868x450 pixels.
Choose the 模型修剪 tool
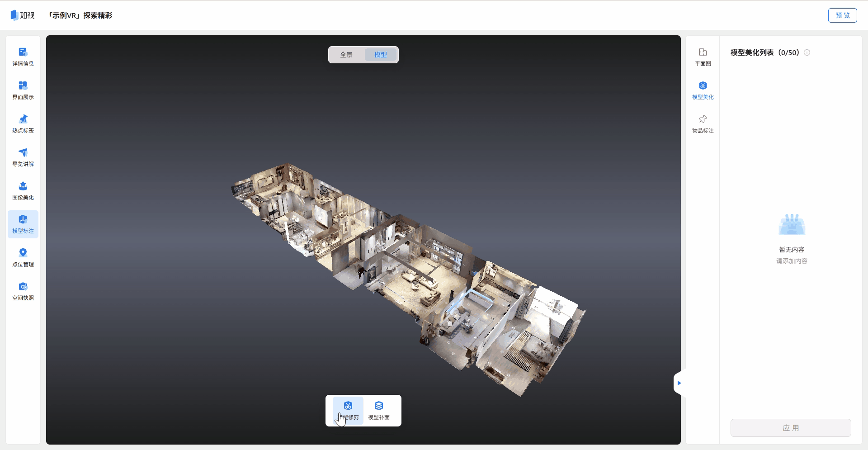(348, 410)
